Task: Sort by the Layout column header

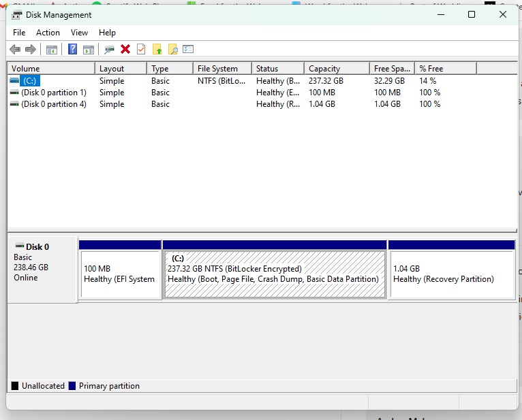Action: pos(121,69)
